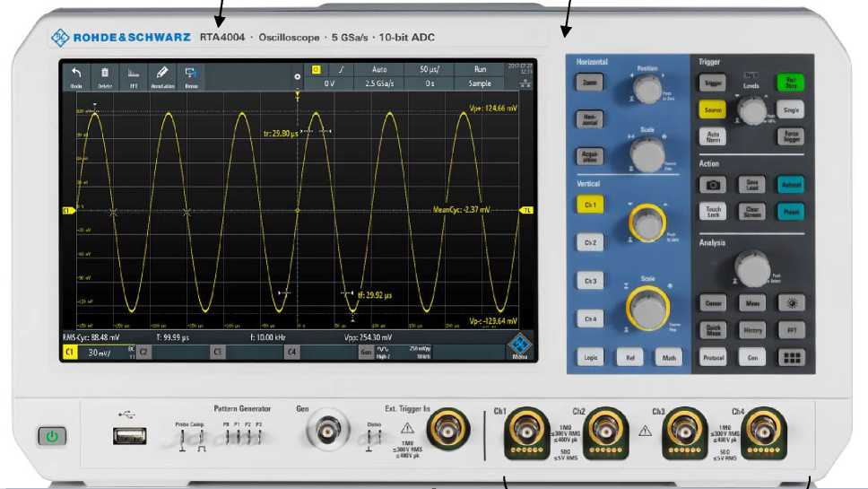Tap the trigger slope rising-edge icon

[341, 70]
